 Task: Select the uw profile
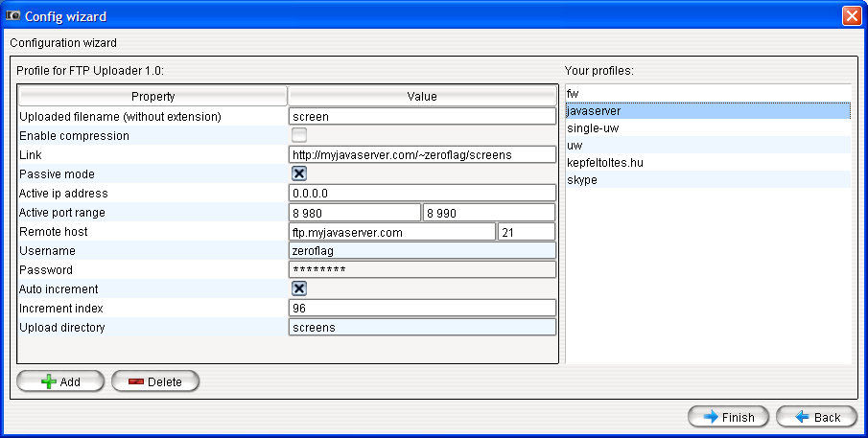tap(708, 145)
